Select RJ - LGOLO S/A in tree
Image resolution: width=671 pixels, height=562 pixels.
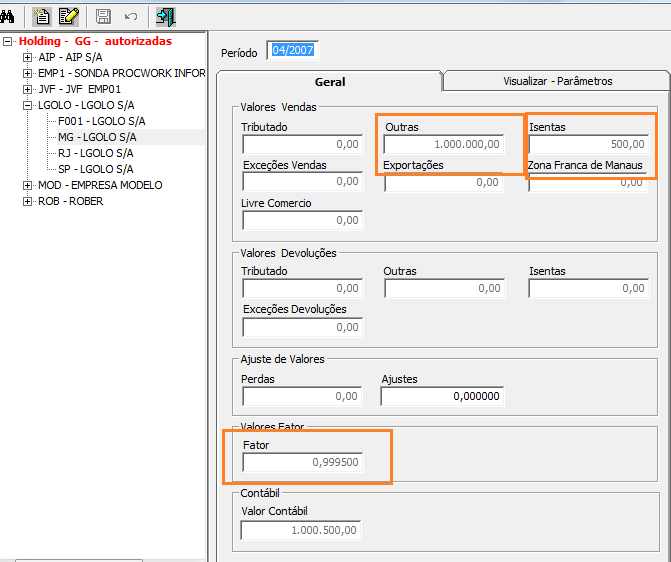[95, 154]
